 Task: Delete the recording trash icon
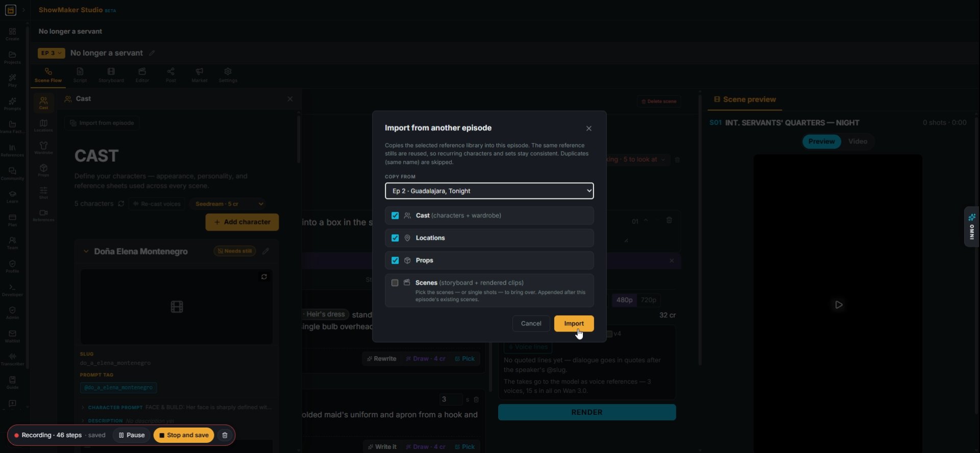pos(225,435)
